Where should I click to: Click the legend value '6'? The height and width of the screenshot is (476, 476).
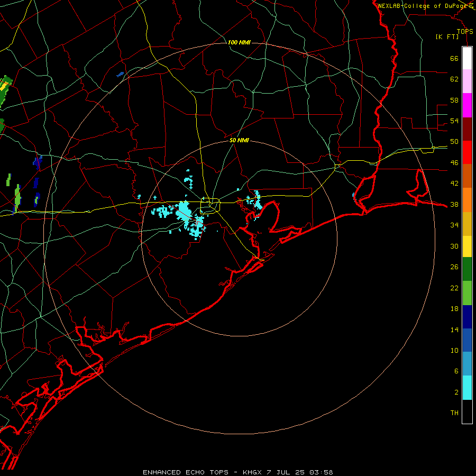(456, 371)
